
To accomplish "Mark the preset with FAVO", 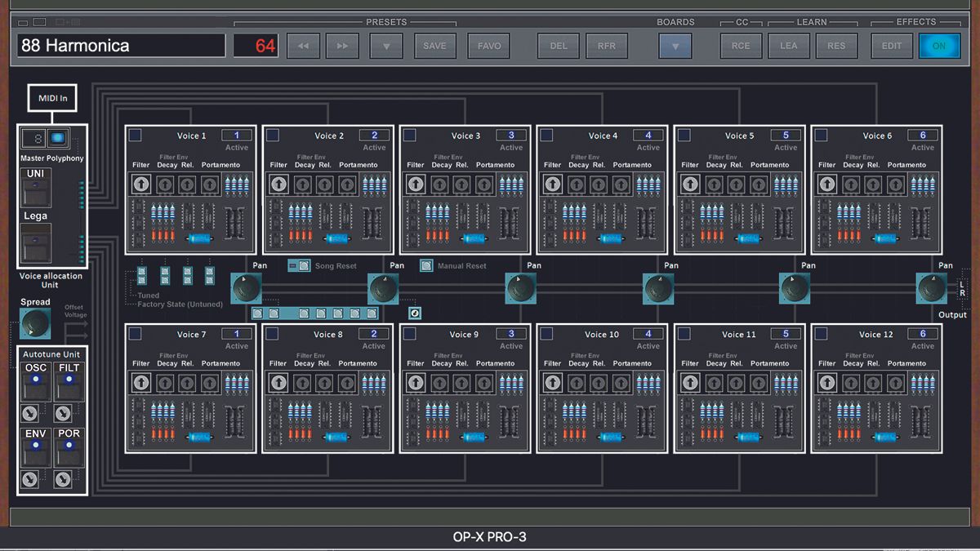I will (488, 46).
